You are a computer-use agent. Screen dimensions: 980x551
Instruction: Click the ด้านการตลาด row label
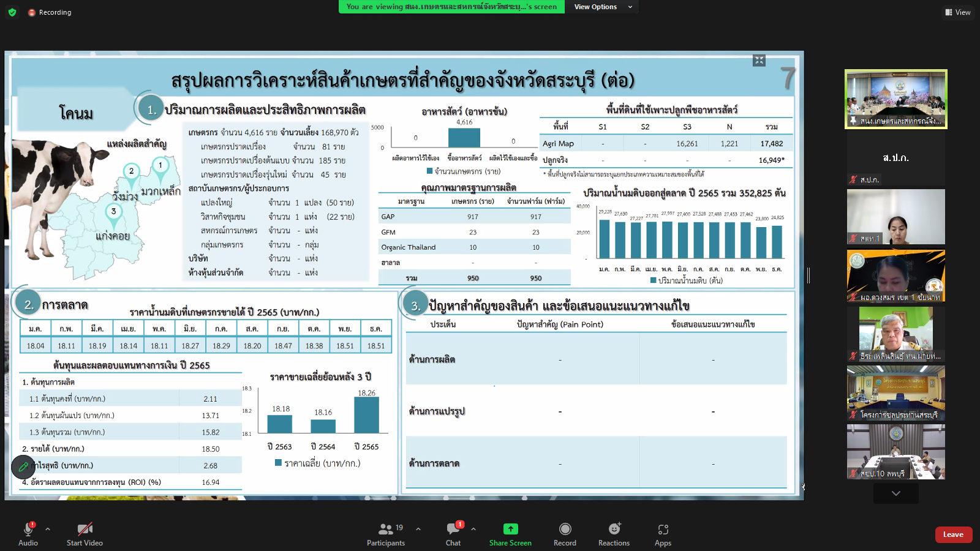click(434, 463)
